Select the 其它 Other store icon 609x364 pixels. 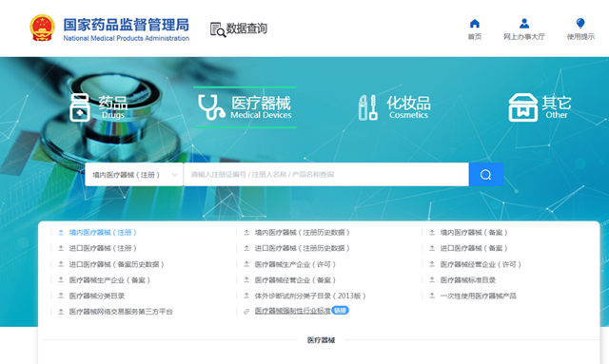(523, 107)
